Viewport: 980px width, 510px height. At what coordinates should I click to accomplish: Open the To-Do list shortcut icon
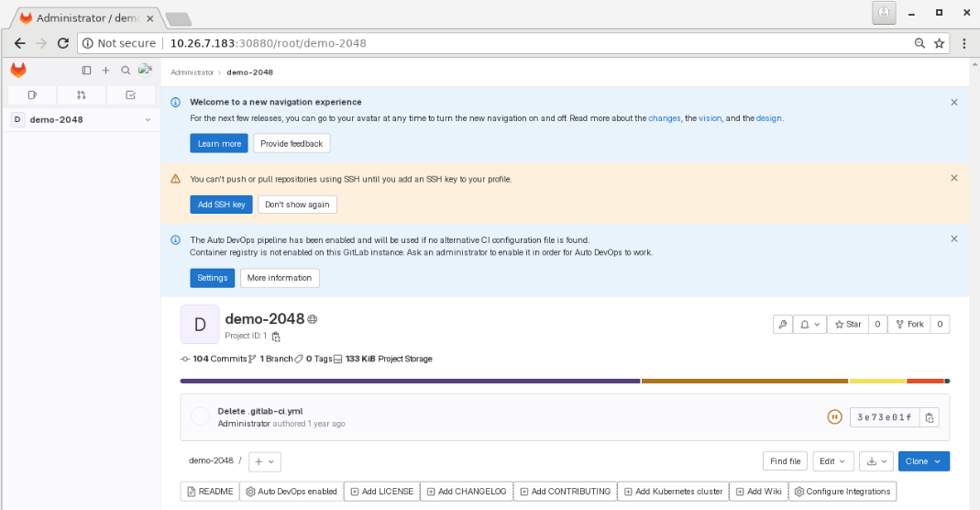tap(130, 95)
